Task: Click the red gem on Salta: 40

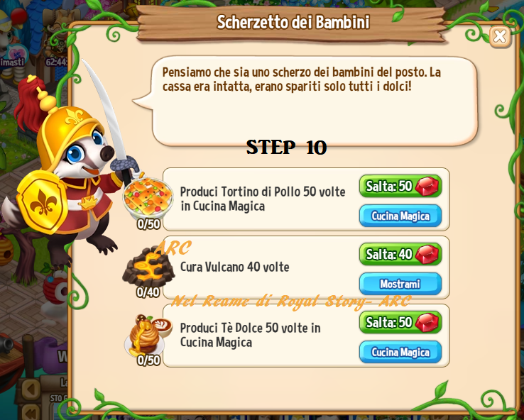Action: coord(427,255)
